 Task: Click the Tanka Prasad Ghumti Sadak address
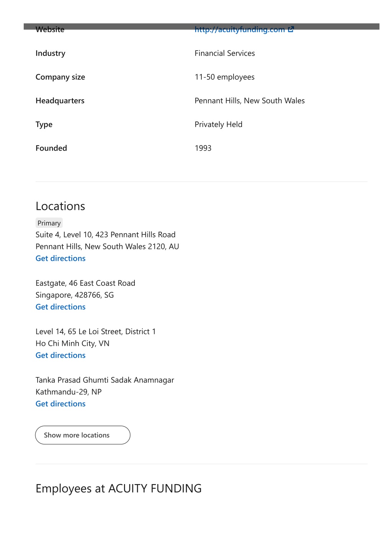[x=105, y=380]
